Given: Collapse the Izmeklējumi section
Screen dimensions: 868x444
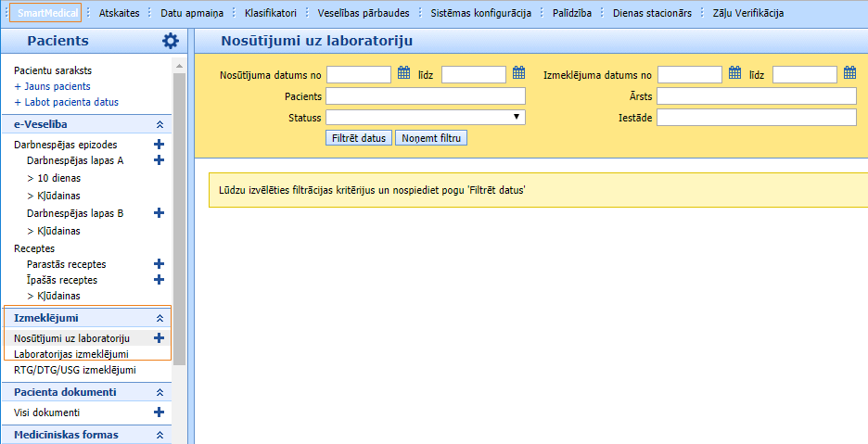Looking at the screenshot, I should [x=160, y=318].
